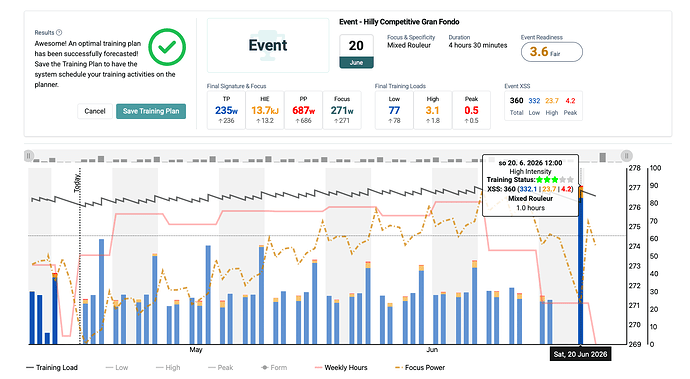Save the Training Plan
The height and width of the screenshot is (379, 690).
[x=151, y=111]
